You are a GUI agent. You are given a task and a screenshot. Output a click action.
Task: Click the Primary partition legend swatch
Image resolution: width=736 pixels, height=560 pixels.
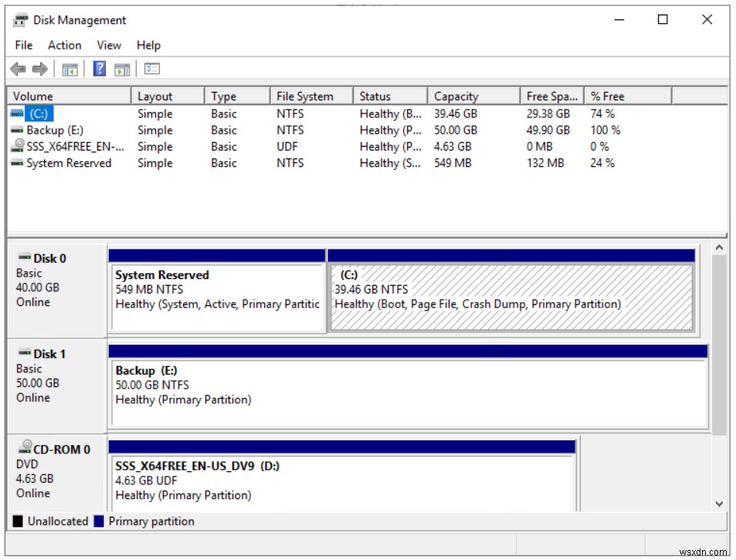pos(99,521)
